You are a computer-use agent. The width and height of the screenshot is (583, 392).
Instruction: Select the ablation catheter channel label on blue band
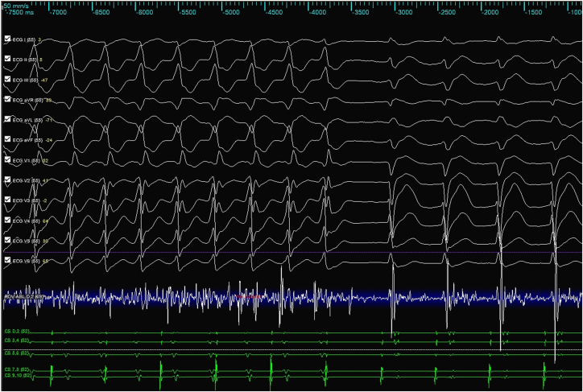pos(24,296)
